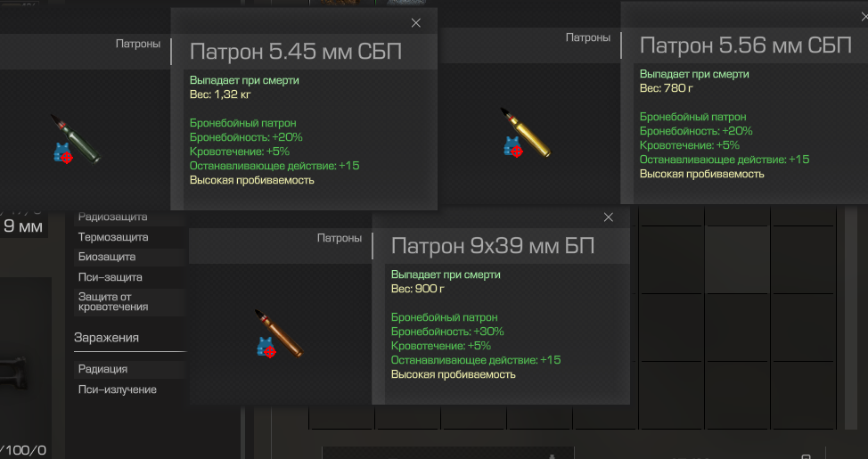Viewport: 868px width, 459px height.
Task: Select the Пси-защита stat row
Action: [129, 277]
